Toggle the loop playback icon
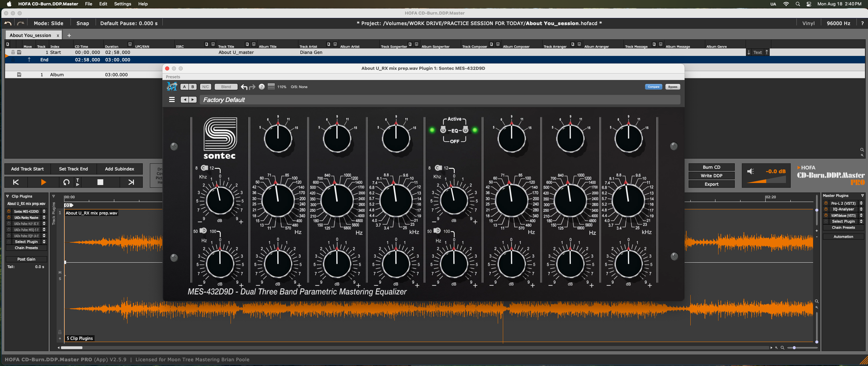The width and height of the screenshot is (868, 366). pyautogui.click(x=66, y=182)
